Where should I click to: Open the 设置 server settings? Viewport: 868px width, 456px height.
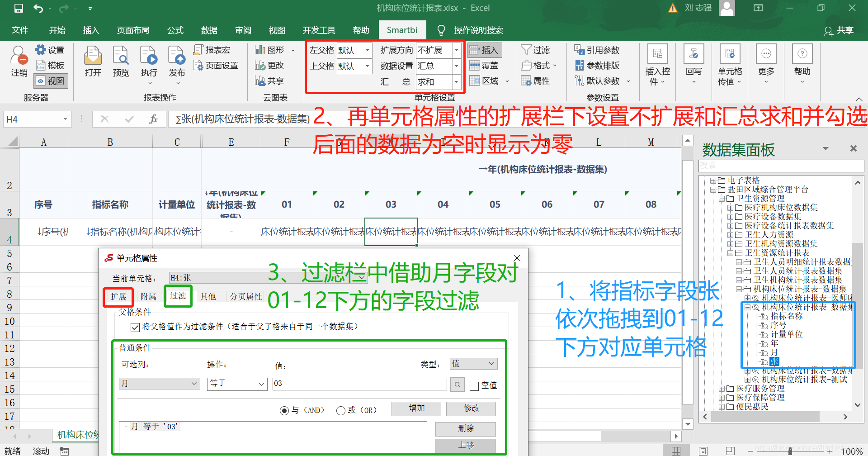50,50
